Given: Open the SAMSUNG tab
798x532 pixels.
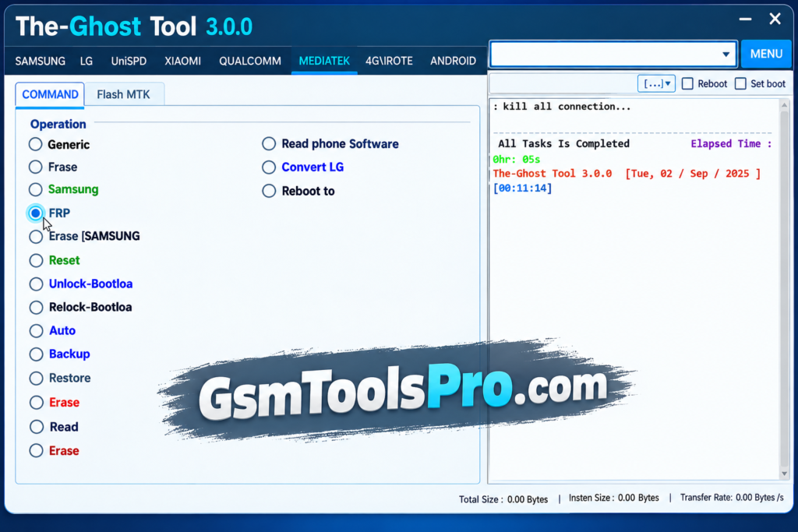Looking at the screenshot, I should 41,61.
